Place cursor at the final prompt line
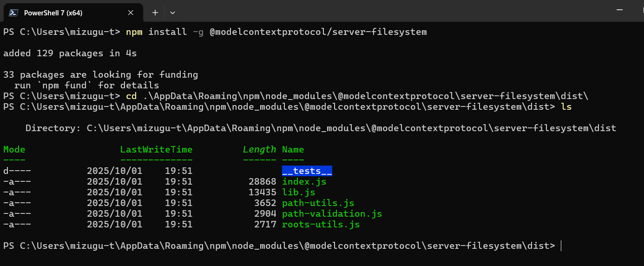644x266 pixels. pyautogui.click(x=561, y=246)
